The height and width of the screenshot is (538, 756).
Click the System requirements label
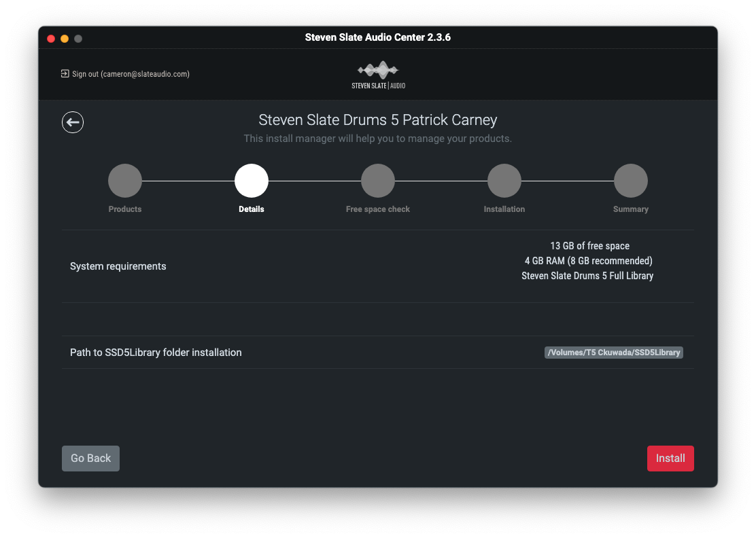pos(118,266)
